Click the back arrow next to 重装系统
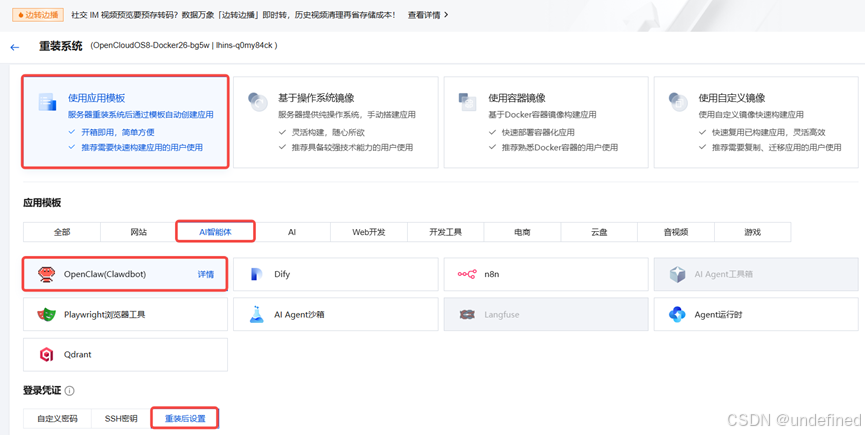 point(15,47)
